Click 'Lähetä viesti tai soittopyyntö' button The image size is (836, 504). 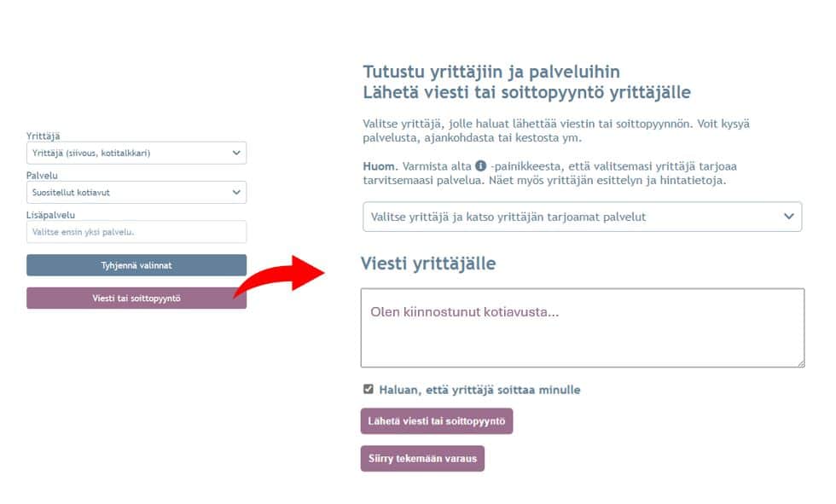click(x=437, y=421)
